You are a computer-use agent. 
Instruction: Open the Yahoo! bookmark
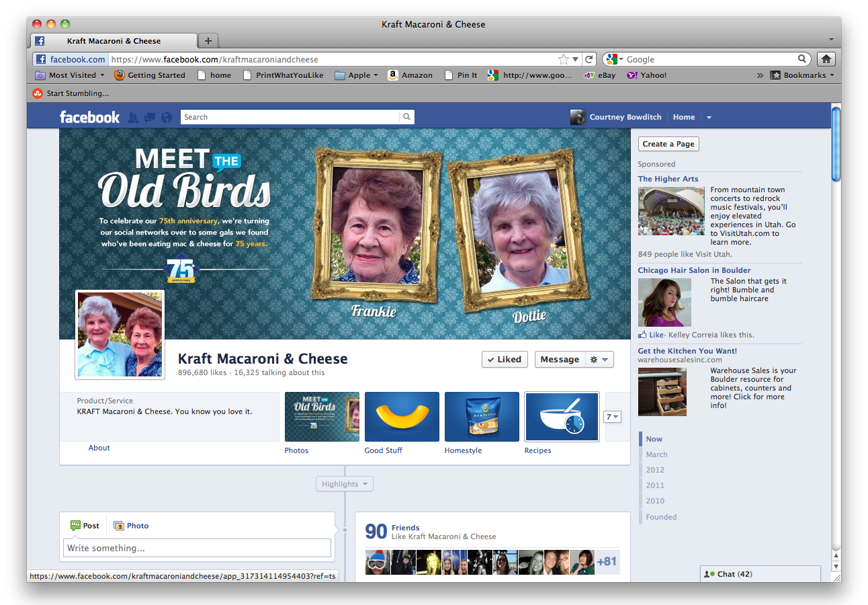point(647,75)
